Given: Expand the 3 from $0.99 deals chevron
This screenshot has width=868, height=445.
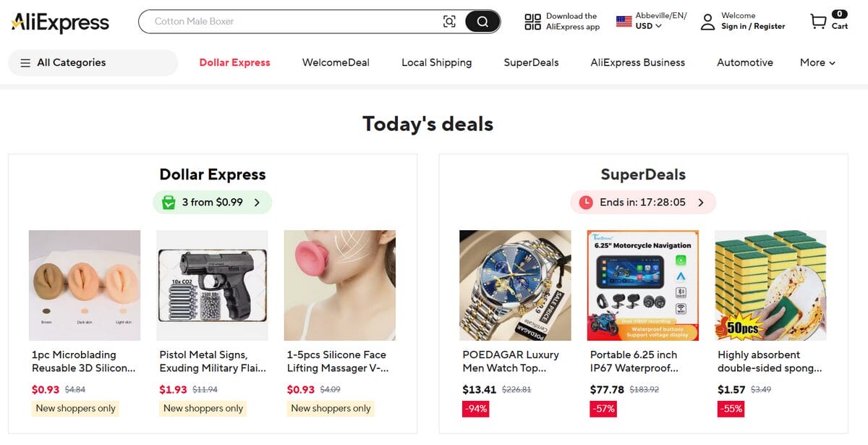Looking at the screenshot, I should click(258, 202).
